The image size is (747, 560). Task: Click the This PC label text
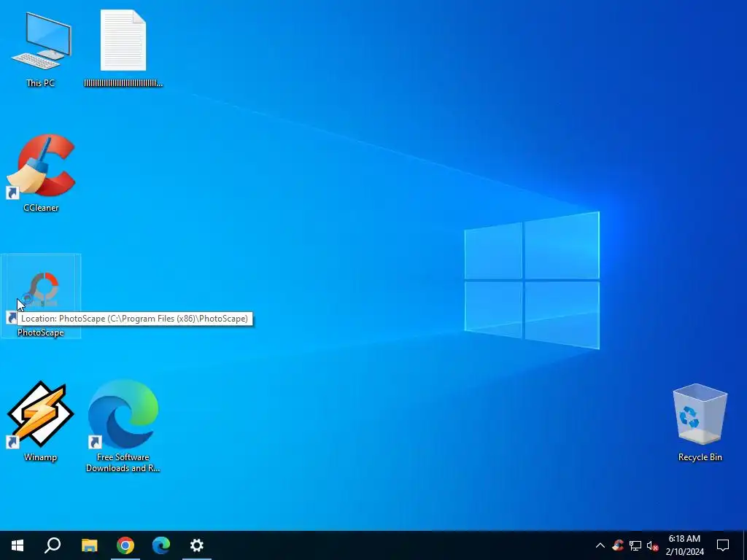click(x=41, y=83)
